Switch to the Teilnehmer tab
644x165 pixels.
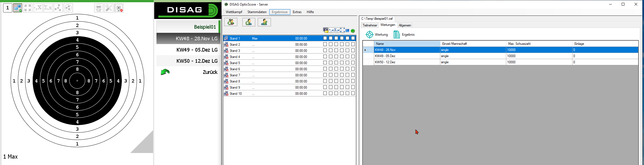point(370,25)
